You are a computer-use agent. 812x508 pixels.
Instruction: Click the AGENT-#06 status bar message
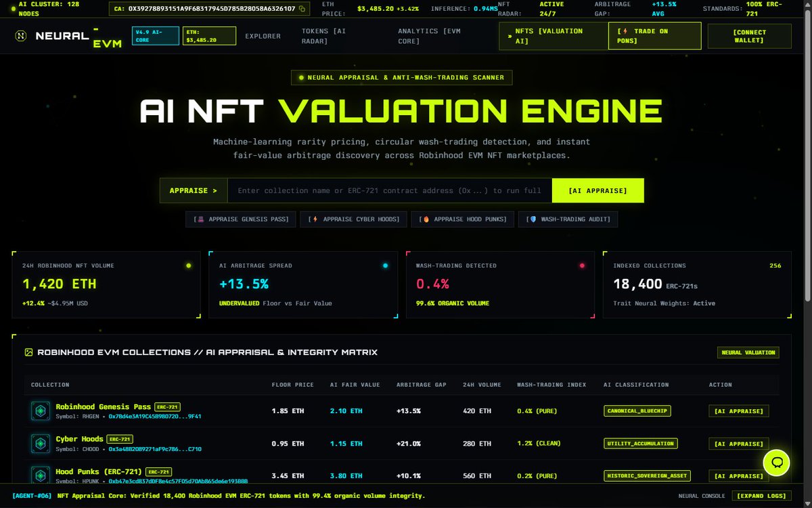[219, 496]
